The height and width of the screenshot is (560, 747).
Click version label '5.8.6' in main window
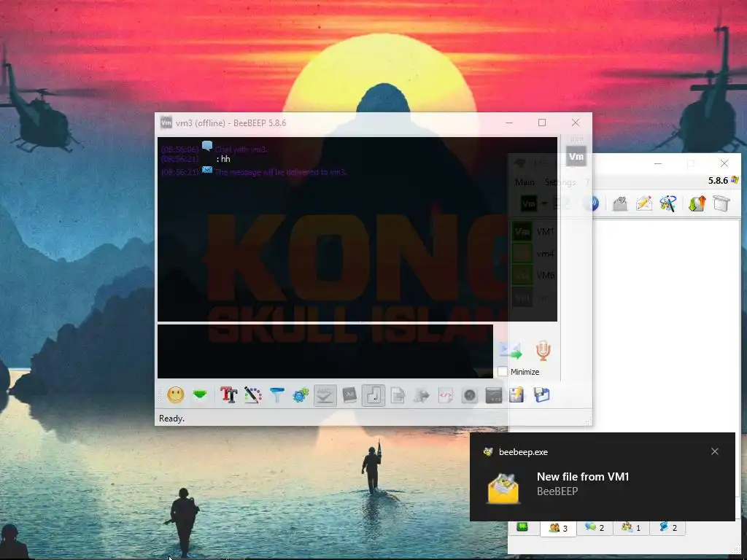(718, 181)
